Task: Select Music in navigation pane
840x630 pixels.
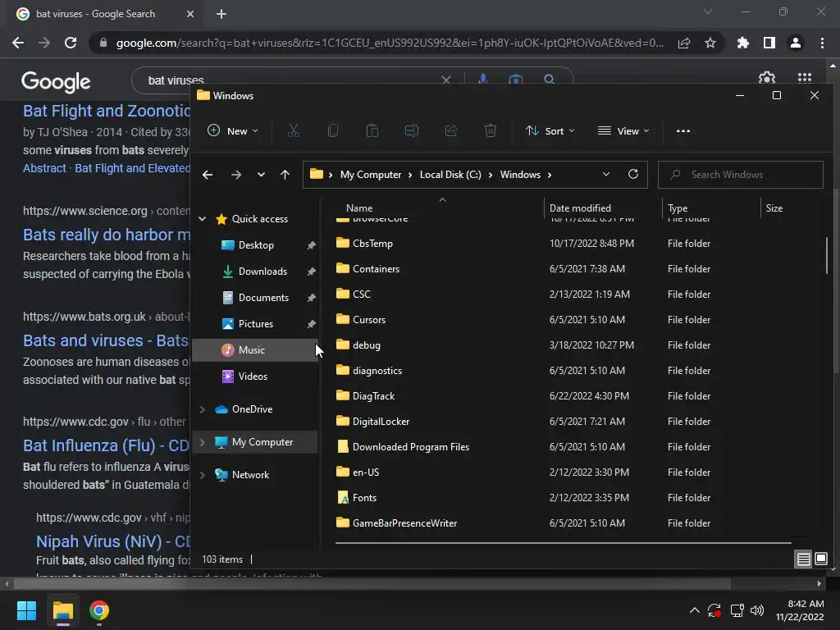Action: tap(255, 349)
